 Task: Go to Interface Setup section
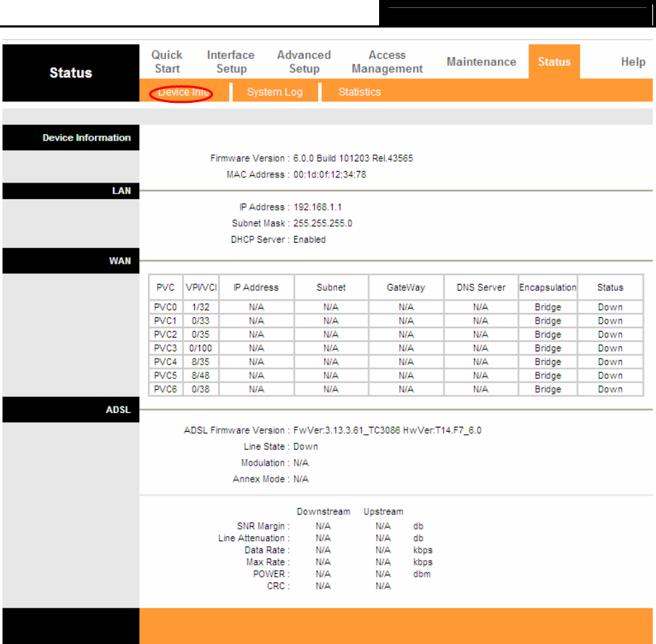pos(231,62)
